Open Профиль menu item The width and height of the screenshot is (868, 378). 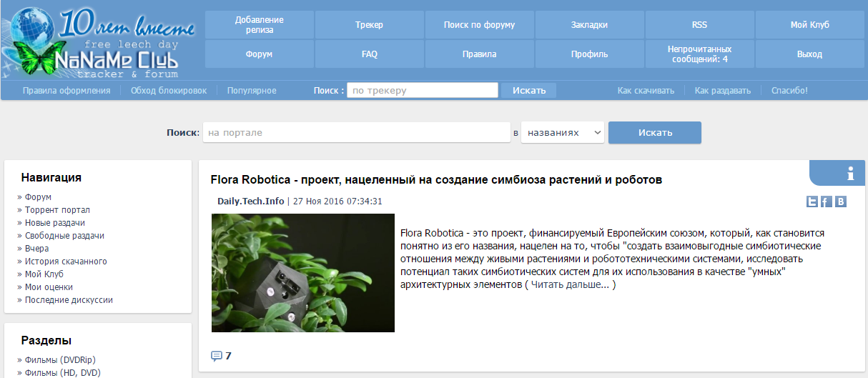pos(589,54)
